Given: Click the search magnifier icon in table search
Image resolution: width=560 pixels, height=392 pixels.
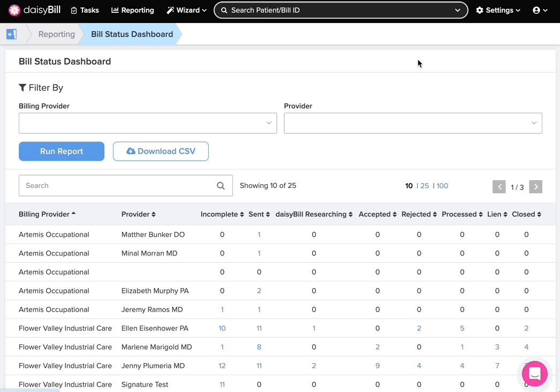Looking at the screenshot, I should [221, 186].
